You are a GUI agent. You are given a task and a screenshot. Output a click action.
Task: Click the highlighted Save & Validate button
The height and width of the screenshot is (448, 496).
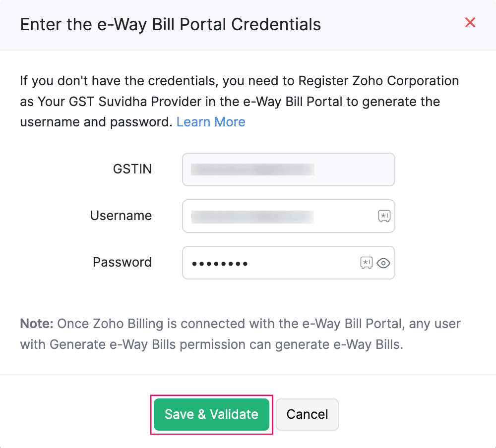(211, 414)
